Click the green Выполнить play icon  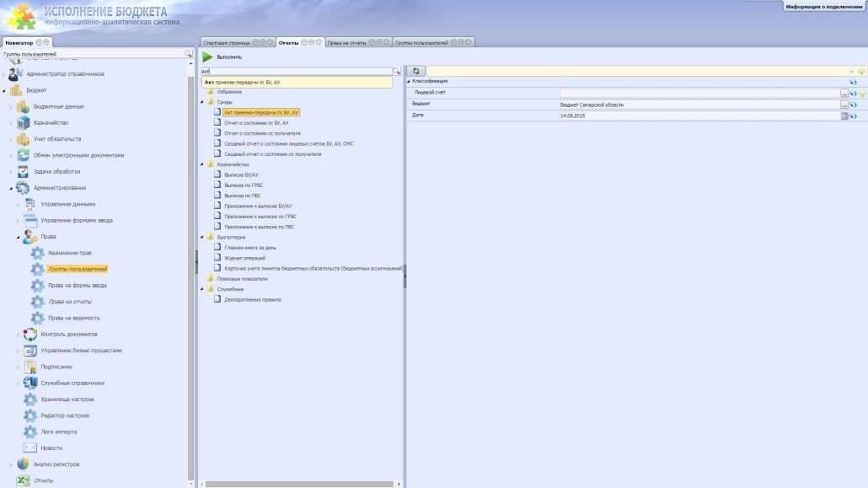tap(207, 57)
